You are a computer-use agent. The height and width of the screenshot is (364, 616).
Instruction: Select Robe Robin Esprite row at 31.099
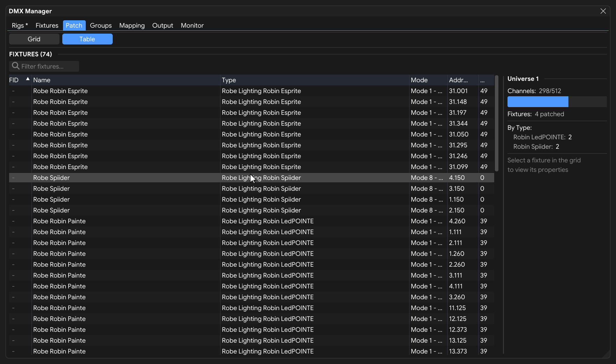tap(251, 167)
